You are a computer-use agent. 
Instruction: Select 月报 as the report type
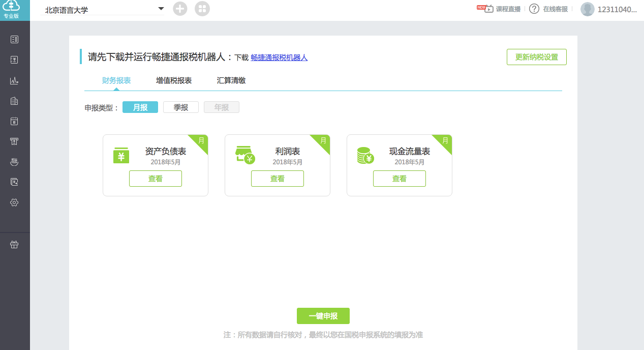pyautogui.click(x=140, y=107)
